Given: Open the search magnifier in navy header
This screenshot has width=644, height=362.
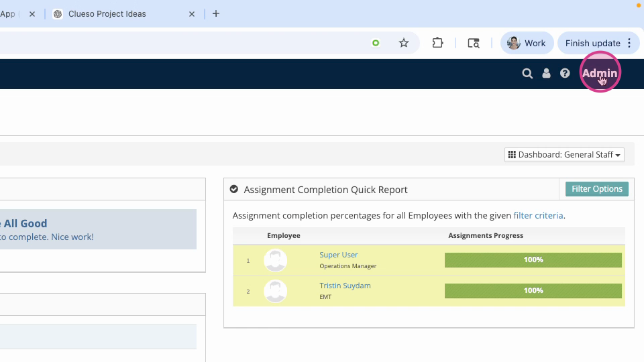Looking at the screenshot, I should click(x=527, y=74).
